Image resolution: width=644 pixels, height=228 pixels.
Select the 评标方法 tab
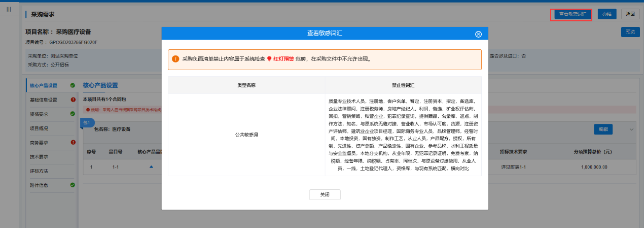tap(39, 171)
